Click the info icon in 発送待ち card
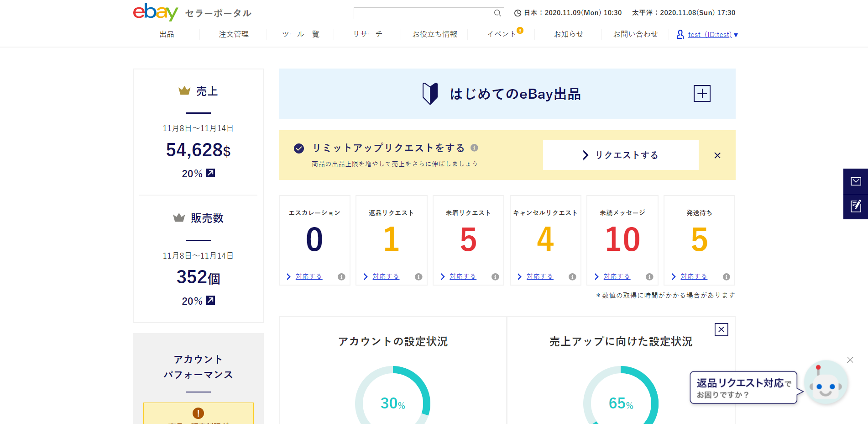 tap(727, 277)
